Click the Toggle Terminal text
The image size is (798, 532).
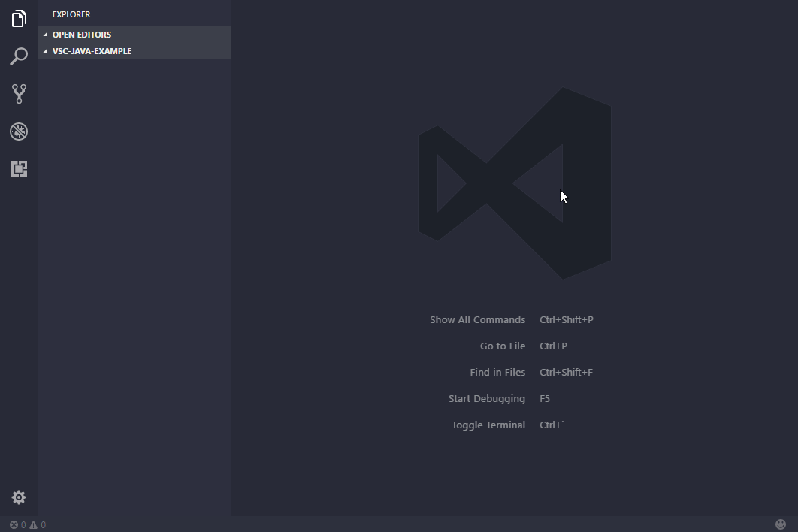click(x=488, y=425)
